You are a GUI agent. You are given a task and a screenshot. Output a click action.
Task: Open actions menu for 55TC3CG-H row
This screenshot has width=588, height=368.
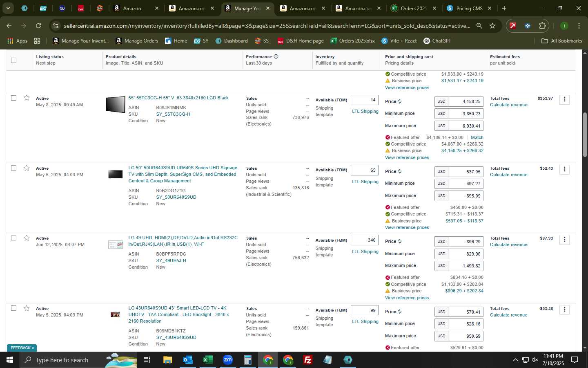(x=564, y=99)
